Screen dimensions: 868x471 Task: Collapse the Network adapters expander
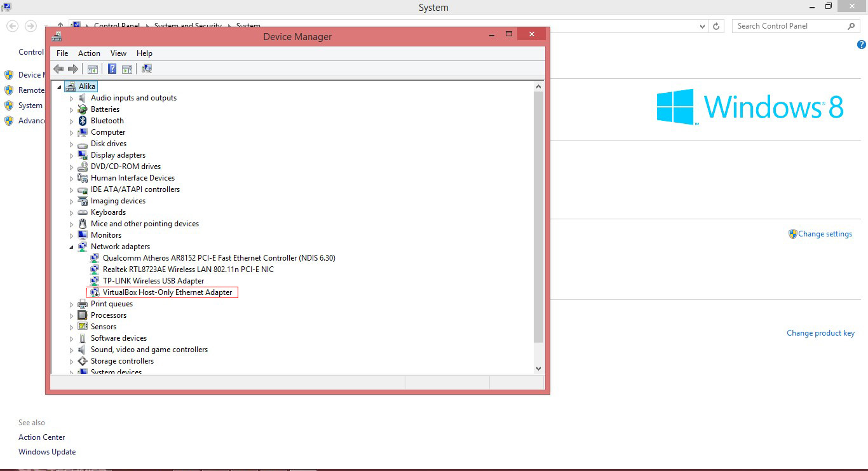tap(72, 247)
